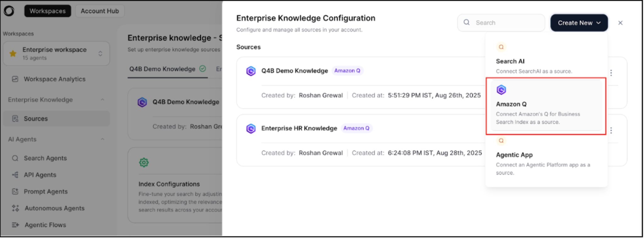Click the Autonomous Agents icon

[x=15, y=208]
